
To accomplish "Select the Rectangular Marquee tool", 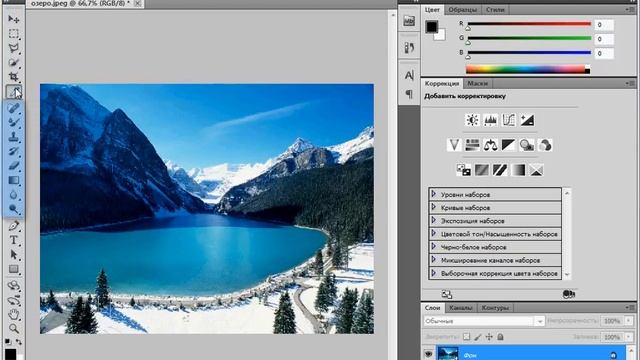I will coord(13,33).
